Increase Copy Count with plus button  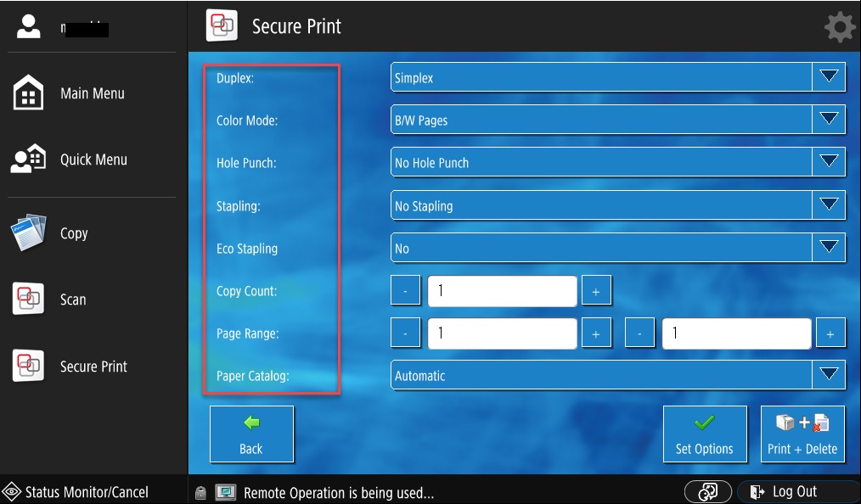[x=596, y=291]
